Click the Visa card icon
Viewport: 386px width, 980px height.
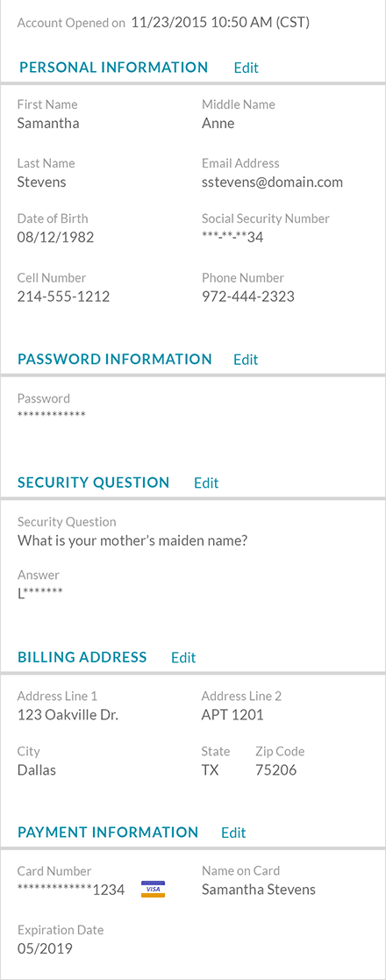click(x=153, y=890)
